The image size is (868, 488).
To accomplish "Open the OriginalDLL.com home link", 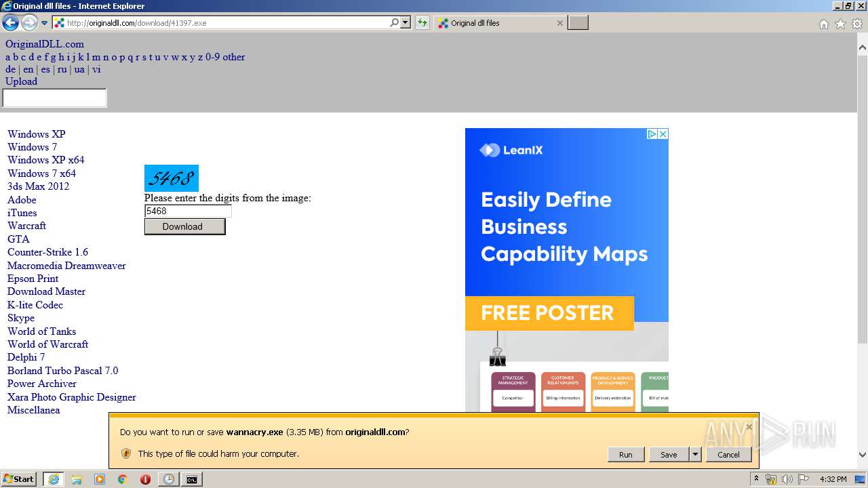I will point(45,44).
